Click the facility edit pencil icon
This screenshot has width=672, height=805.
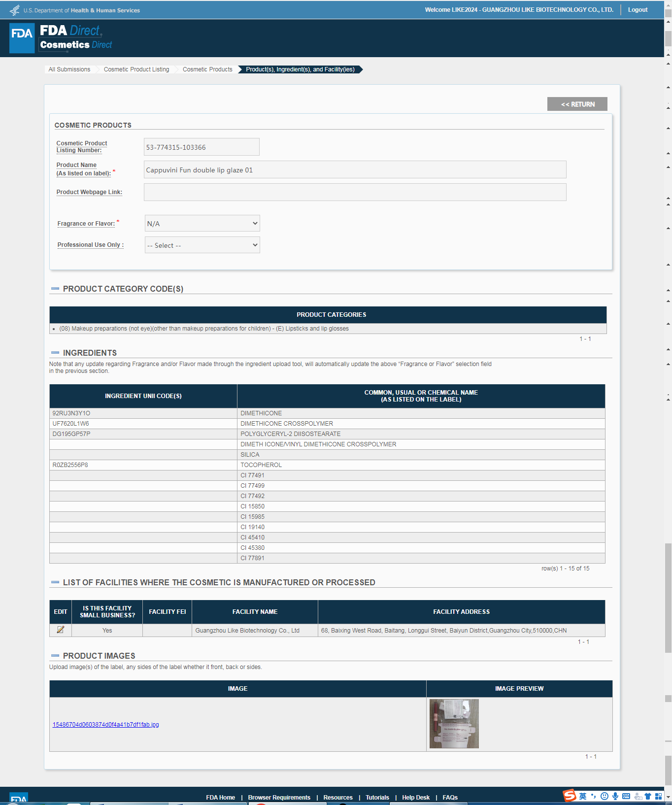pyautogui.click(x=61, y=630)
